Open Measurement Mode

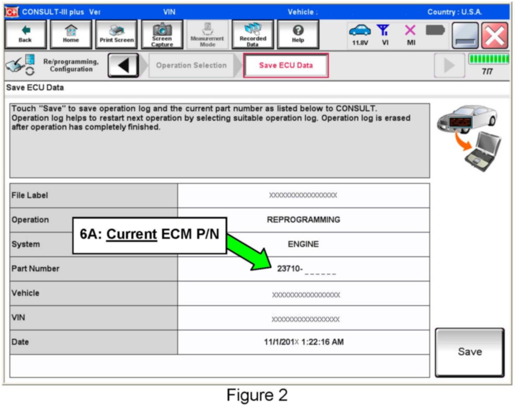(207, 34)
